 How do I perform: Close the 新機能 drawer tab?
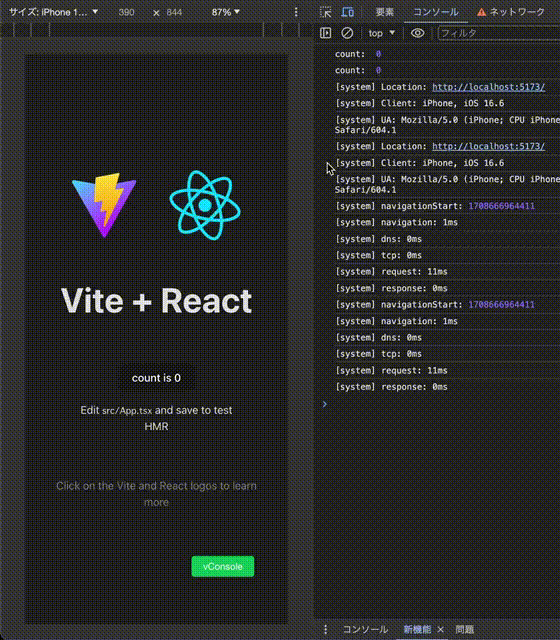(440, 629)
